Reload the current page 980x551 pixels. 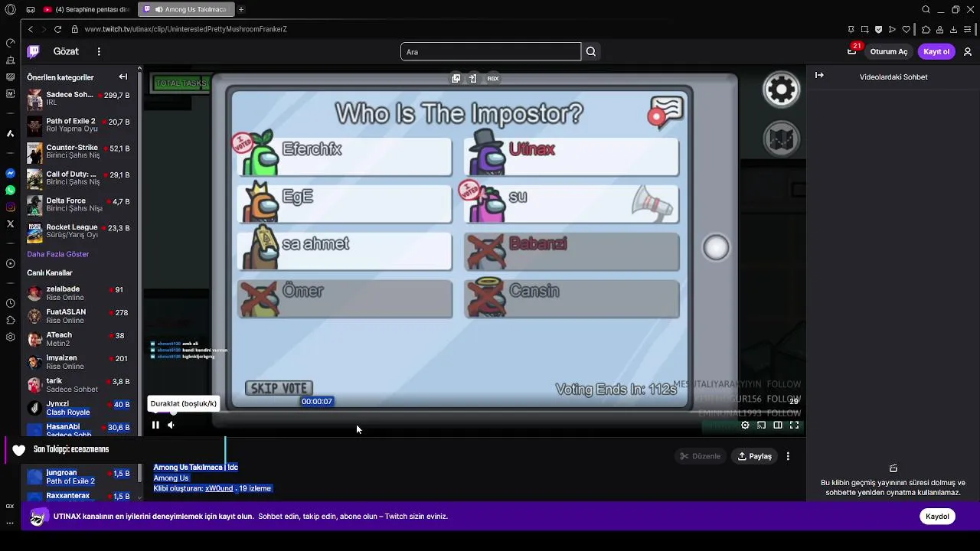pyautogui.click(x=57, y=29)
